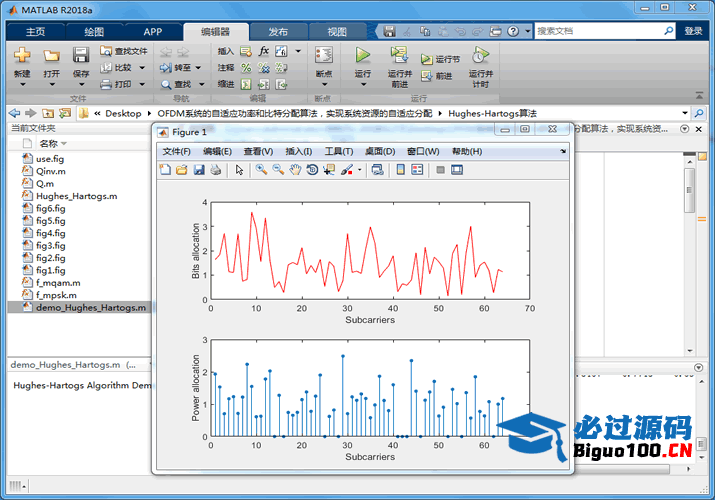This screenshot has width=715, height=500.
Task: Select the Rotate 3D tool
Action: click(x=312, y=170)
